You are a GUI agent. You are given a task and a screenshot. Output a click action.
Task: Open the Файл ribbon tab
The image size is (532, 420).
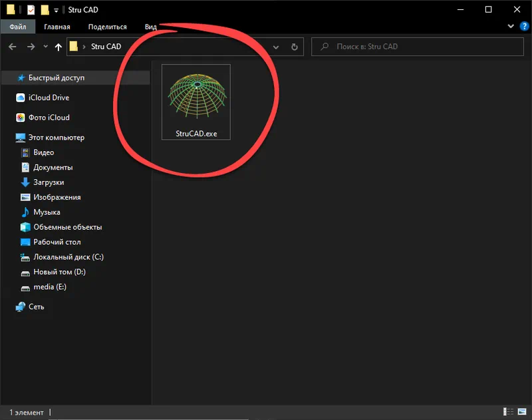coord(18,27)
